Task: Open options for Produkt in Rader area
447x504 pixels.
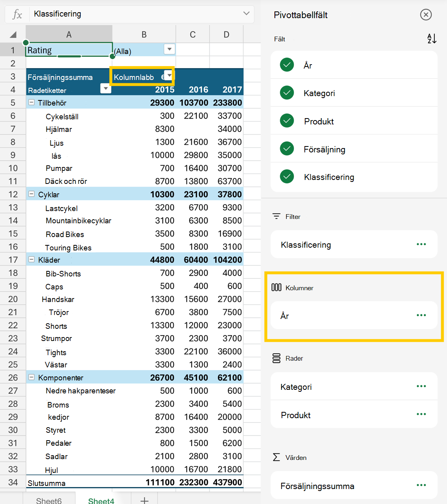Action: (421, 414)
